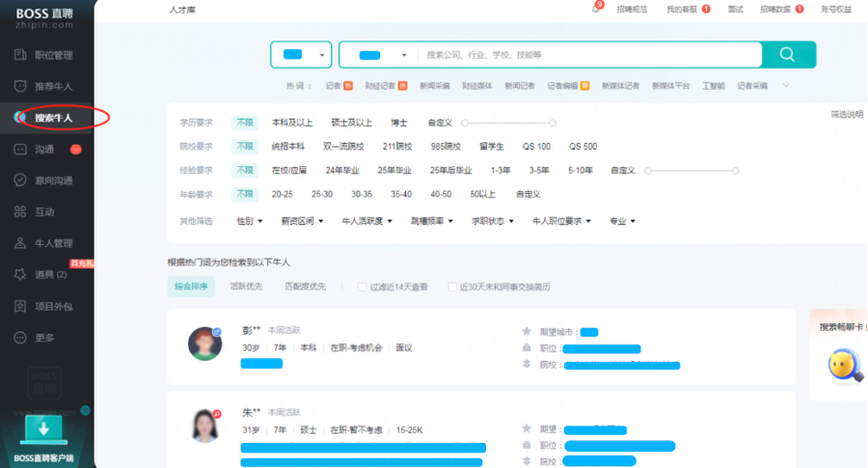Select the 本科及以上 education filter
Screen dimensions: 868x468
[x=291, y=123]
